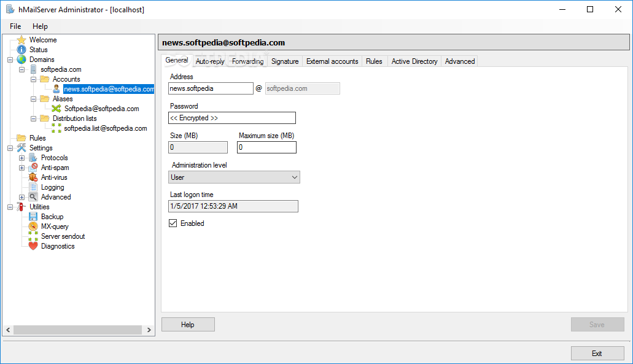The width and height of the screenshot is (633, 364).
Task: Expand the Anti-spam node
Action: [x=22, y=168]
